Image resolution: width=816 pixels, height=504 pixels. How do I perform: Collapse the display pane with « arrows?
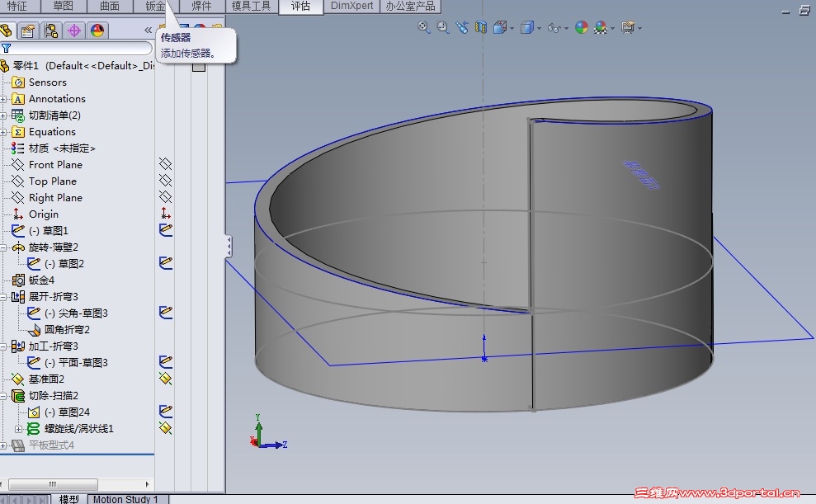(149, 31)
